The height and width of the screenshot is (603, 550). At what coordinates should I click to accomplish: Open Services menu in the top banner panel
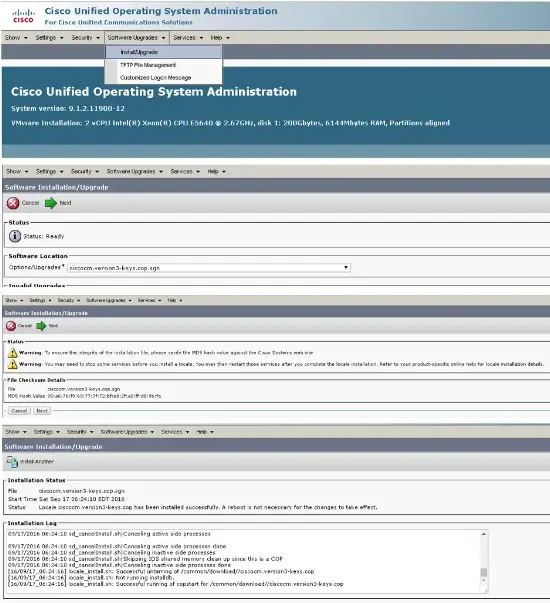pos(188,38)
